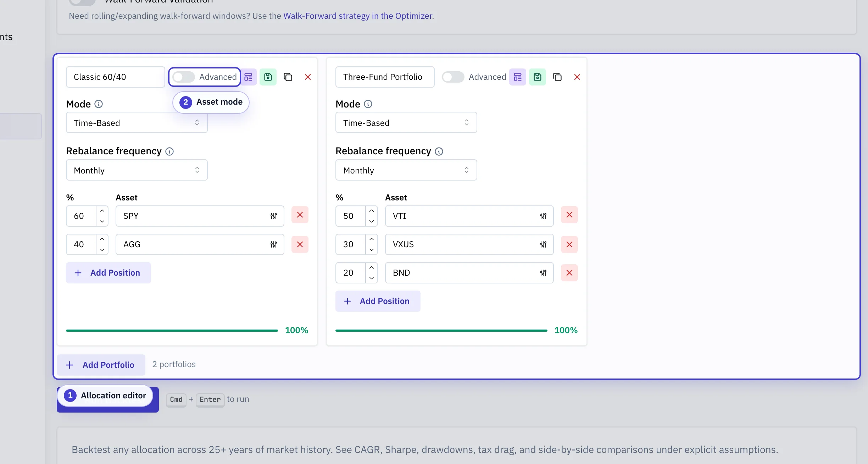The width and height of the screenshot is (868, 464).
Task: Remove the SPY position
Action: click(300, 215)
